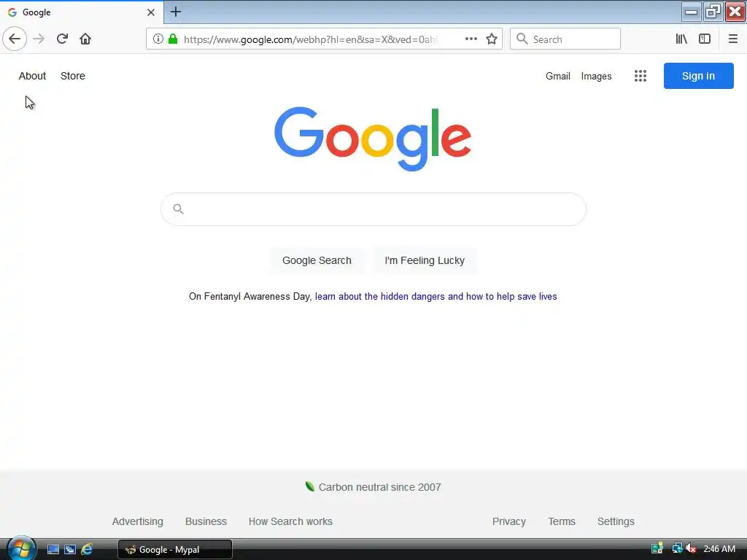The image size is (747, 560).
Task: Click Switch Between Windows quick launch icon
Action: click(x=69, y=550)
